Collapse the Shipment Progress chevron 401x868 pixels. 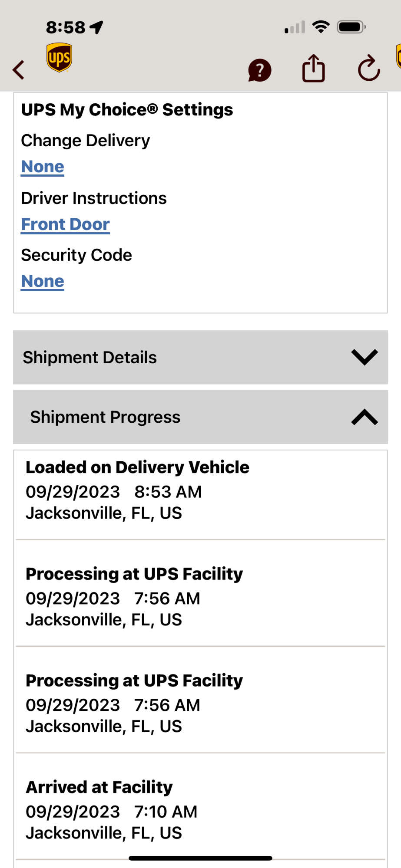(x=365, y=417)
